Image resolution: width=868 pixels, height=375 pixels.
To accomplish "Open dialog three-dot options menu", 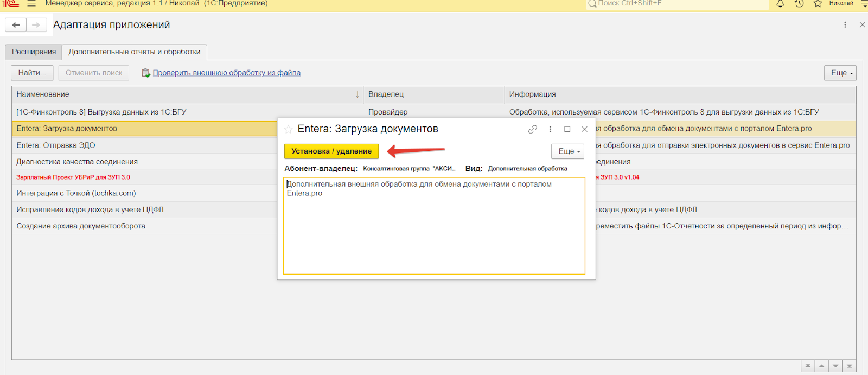I will tap(550, 129).
